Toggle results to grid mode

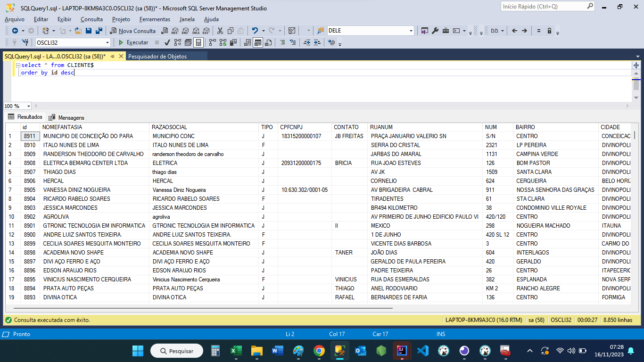258,42
